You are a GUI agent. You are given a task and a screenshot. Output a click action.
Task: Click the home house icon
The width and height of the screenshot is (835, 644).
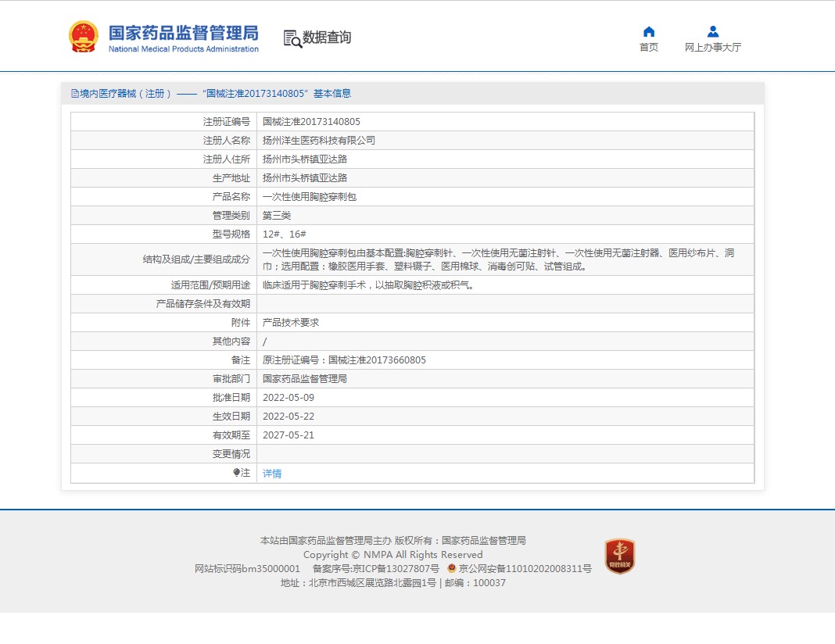click(648, 31)
